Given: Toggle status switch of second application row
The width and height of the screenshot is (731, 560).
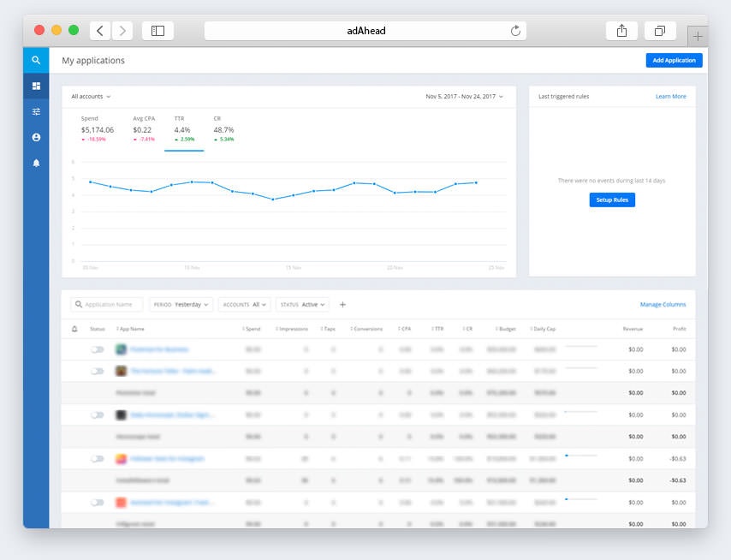Looking at the screenshot, I should 97,371.
